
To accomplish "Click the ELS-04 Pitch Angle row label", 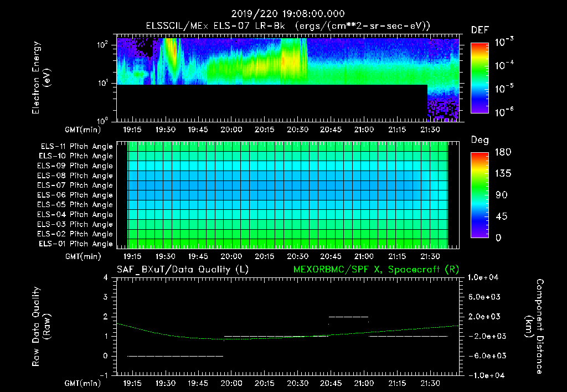I will point(75,214).
